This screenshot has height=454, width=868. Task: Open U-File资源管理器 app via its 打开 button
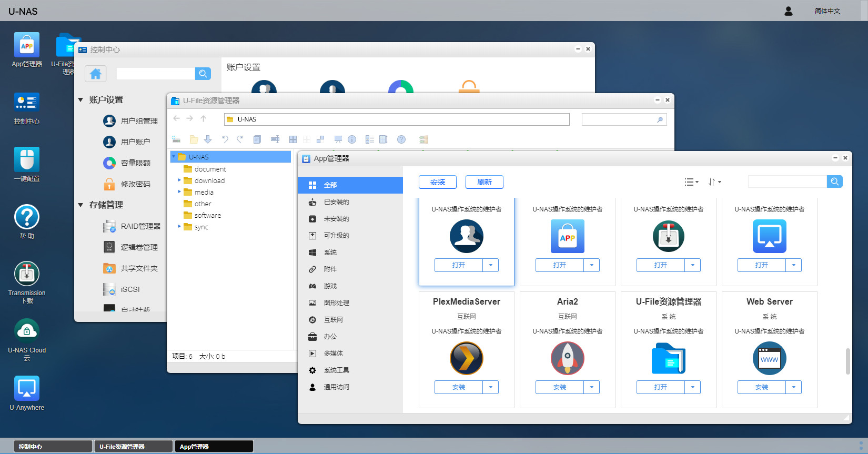click(661, 387)
